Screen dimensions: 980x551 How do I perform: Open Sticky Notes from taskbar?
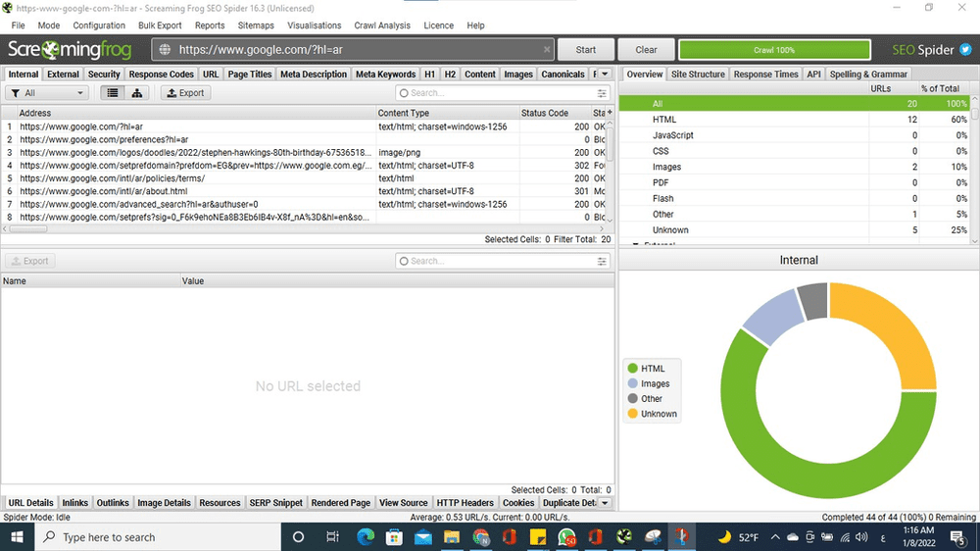tap(538, 536)
